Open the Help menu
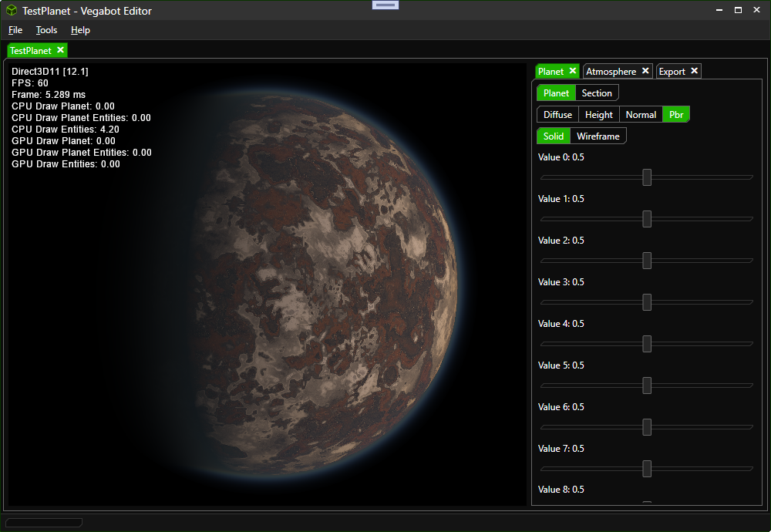 [80, 30]
